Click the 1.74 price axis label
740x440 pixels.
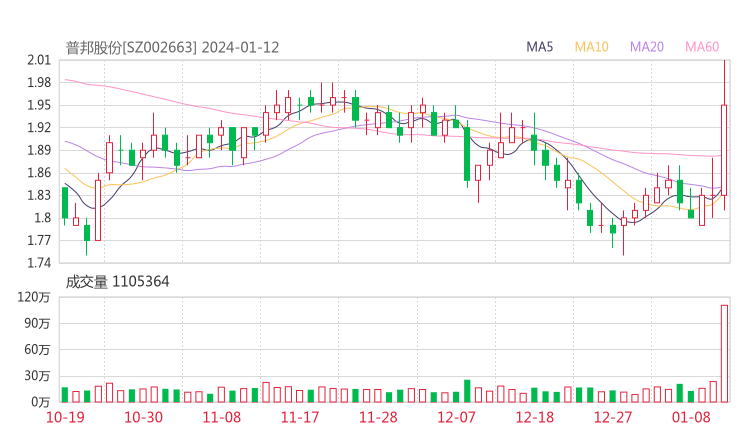click(39, 263)
